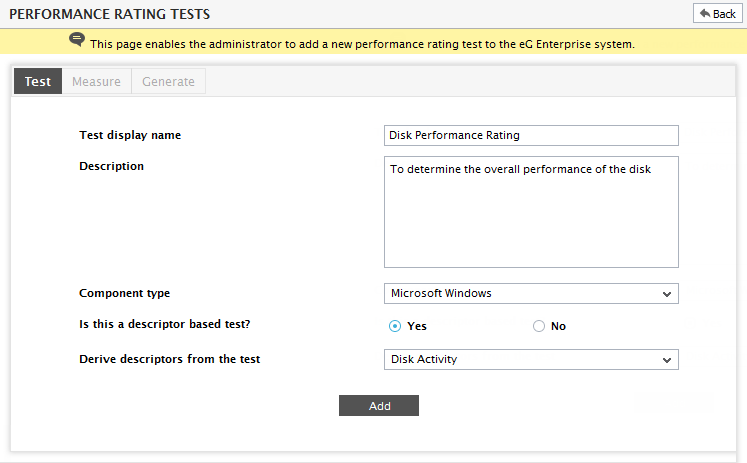Click 'Derive descriptors from the test' label
Image resolution: width=747 pixels, height=463 pixels.
170,359
